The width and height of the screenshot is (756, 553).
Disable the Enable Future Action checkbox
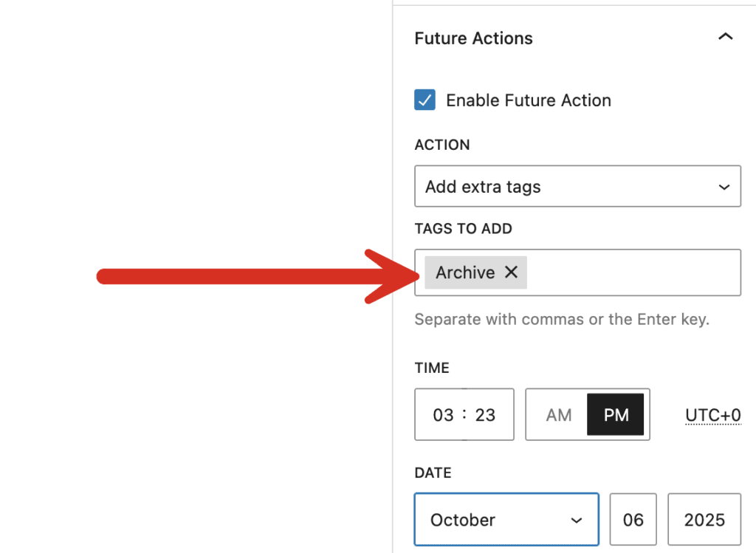[x=425, y=100]
